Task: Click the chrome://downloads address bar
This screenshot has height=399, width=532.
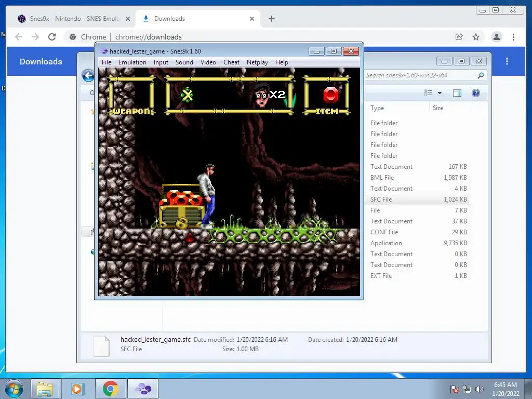Action: tap(258, 37)
